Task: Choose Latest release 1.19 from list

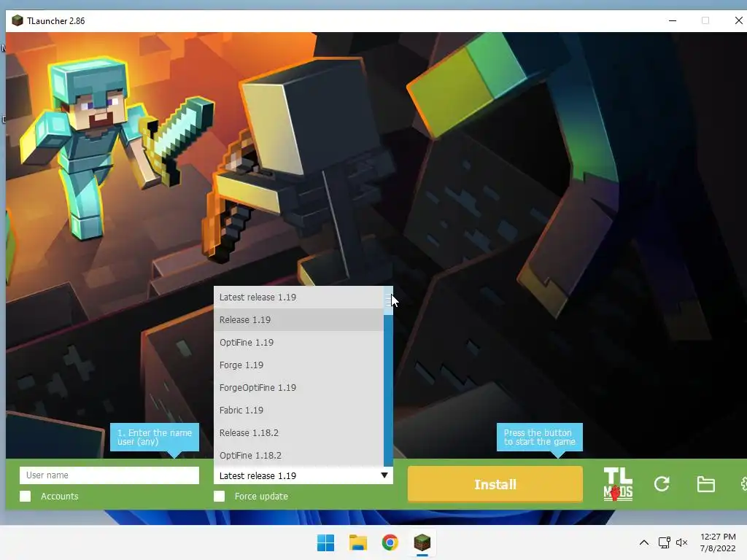Action: point(298,297)
